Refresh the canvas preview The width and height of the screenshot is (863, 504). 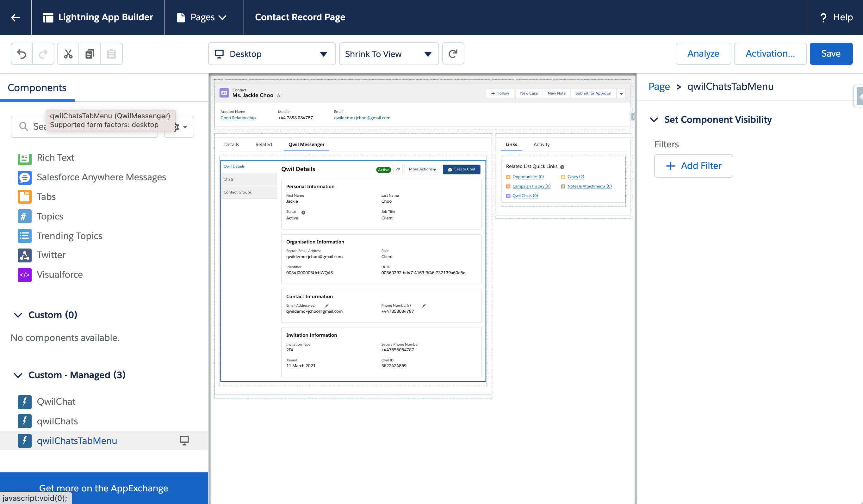pos(453,54)
